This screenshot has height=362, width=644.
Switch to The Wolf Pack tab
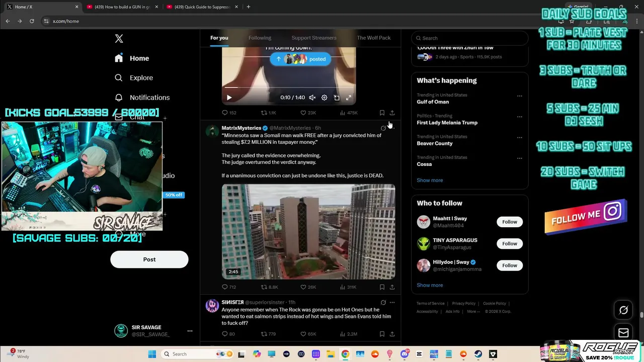(x=374, y=38)
